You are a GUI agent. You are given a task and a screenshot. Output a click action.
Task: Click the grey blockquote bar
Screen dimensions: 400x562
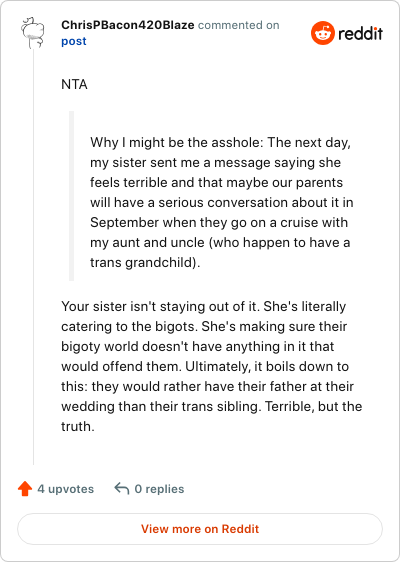pyautogui.click(x=71, y=196)
